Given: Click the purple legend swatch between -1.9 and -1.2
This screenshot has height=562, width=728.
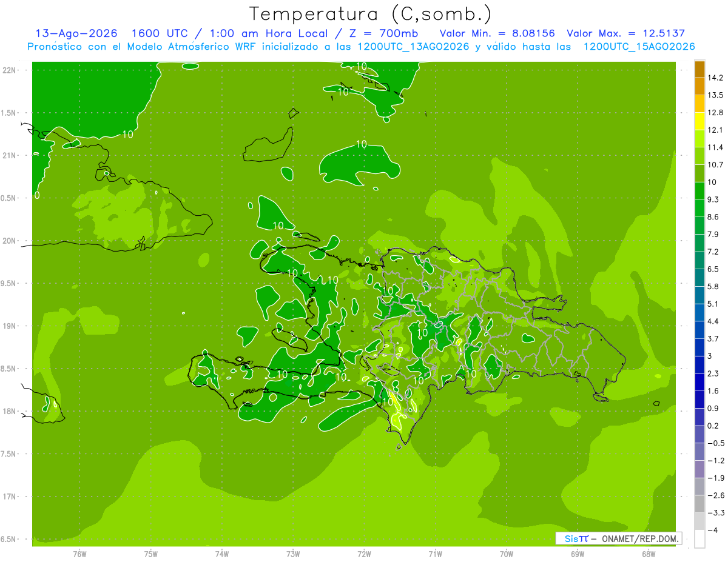Looking at the screenshot, I should coord(699,469).
